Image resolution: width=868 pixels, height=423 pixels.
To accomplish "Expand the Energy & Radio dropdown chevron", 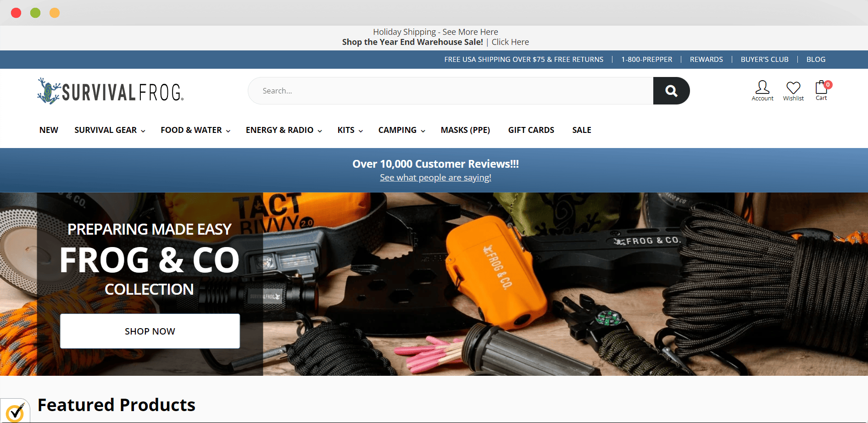I will [x=320, y=131].
